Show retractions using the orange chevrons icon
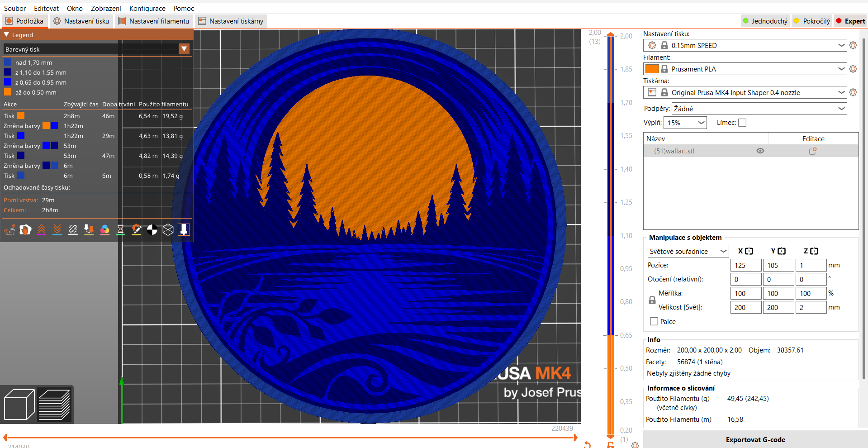Viewport: 868px width, 448px height. [41, 229]
